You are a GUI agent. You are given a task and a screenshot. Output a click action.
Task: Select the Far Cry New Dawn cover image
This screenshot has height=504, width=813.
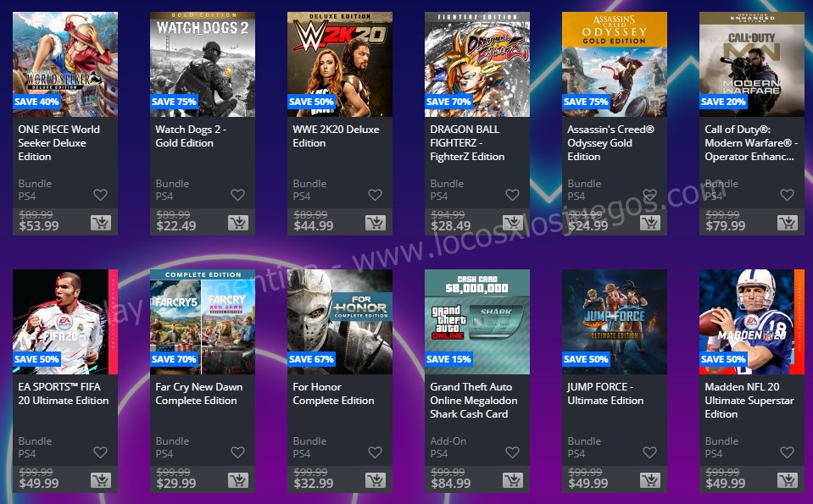point(203,322)
